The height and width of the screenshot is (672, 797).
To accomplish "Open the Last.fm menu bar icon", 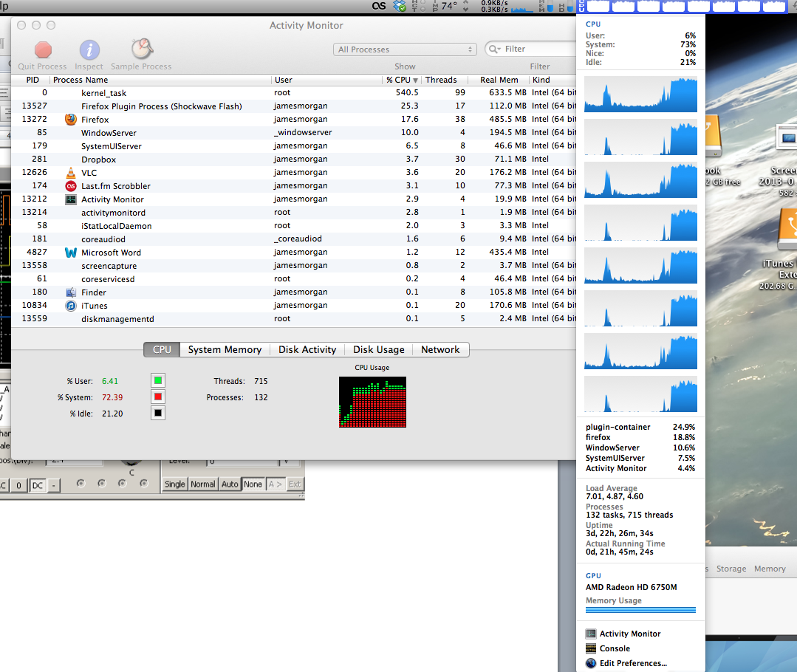I will click(x=379, y=6).
